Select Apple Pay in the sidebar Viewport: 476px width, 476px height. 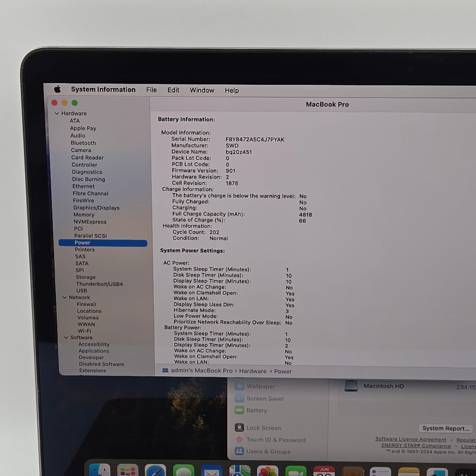(x=83, y=128)
